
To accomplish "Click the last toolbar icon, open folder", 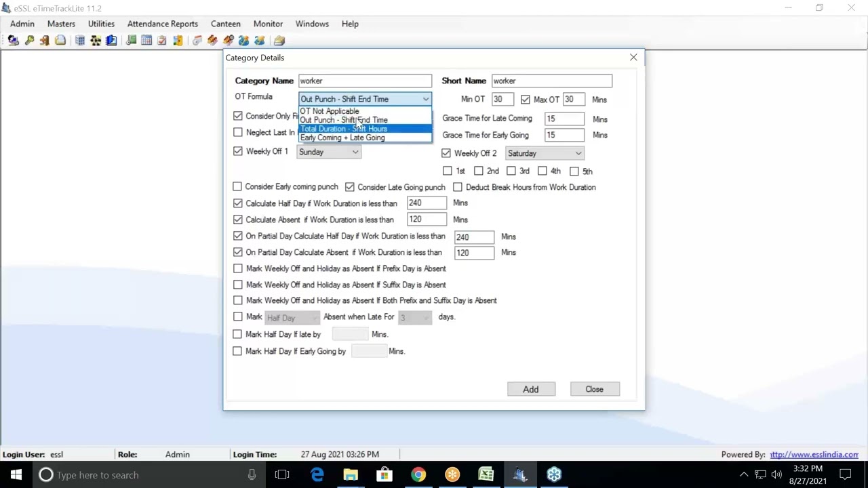I will pos(279,41).
